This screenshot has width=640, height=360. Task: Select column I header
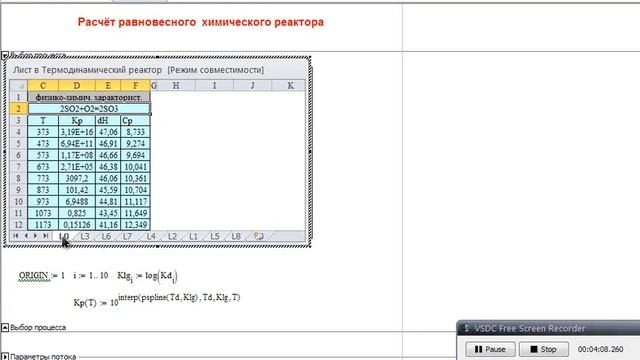[x=214, y=85]
